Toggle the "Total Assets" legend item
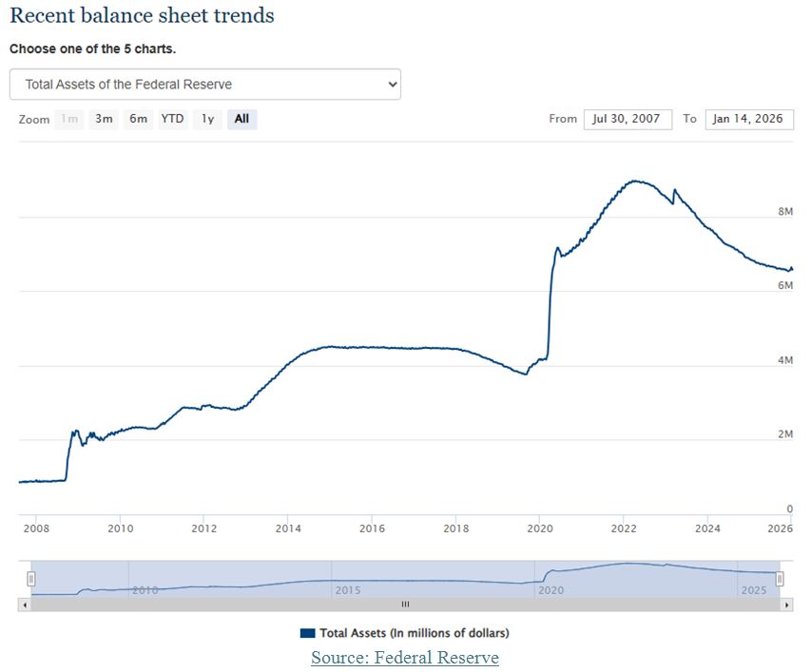The image size is (811, 672). click(405, 632)
